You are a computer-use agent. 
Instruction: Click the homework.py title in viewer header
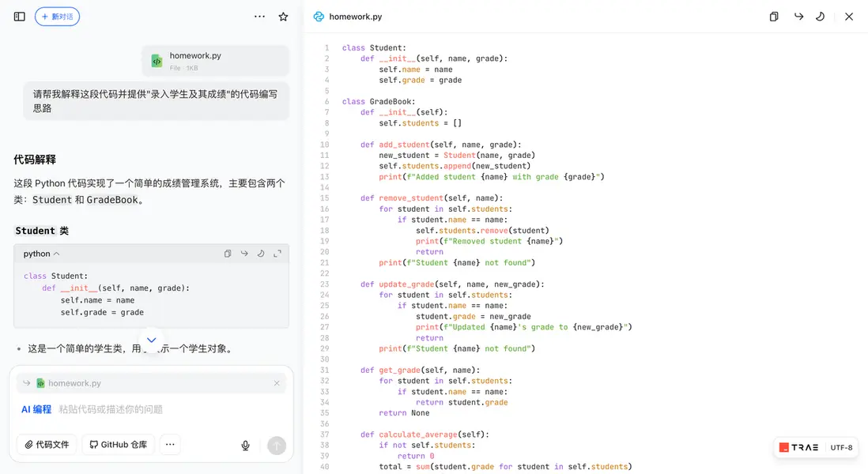(356, 17)
